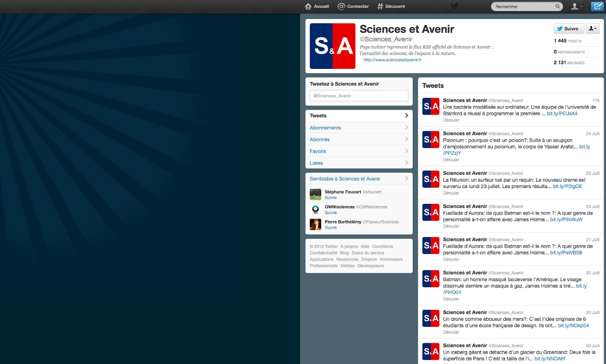Open the Listes sidebar item
Screen dimensions: 606x364
tap(359, 163)
